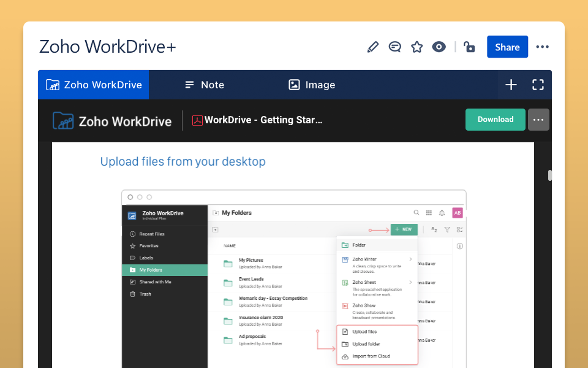This screenshot has height=368, width=588.
Task: Star this page as favorite
Action: (x=417, y=47)
